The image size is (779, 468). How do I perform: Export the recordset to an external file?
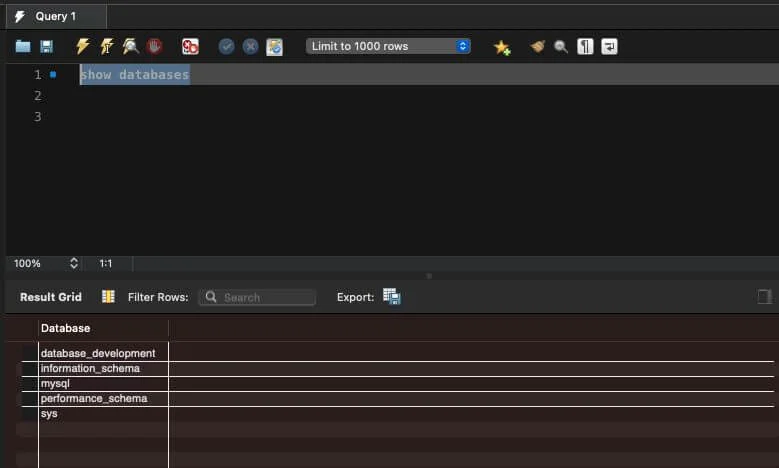point(391,297)
